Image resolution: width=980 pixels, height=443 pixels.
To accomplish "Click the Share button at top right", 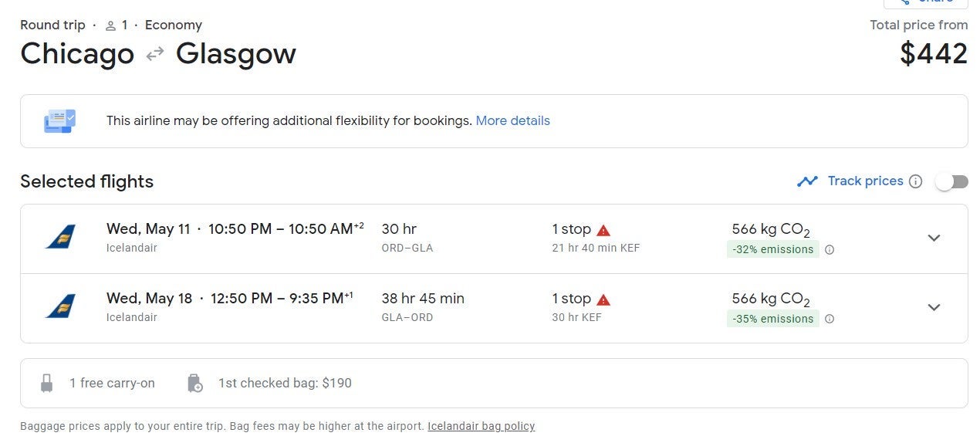I will pyautogui.click(x=925, y=2).
